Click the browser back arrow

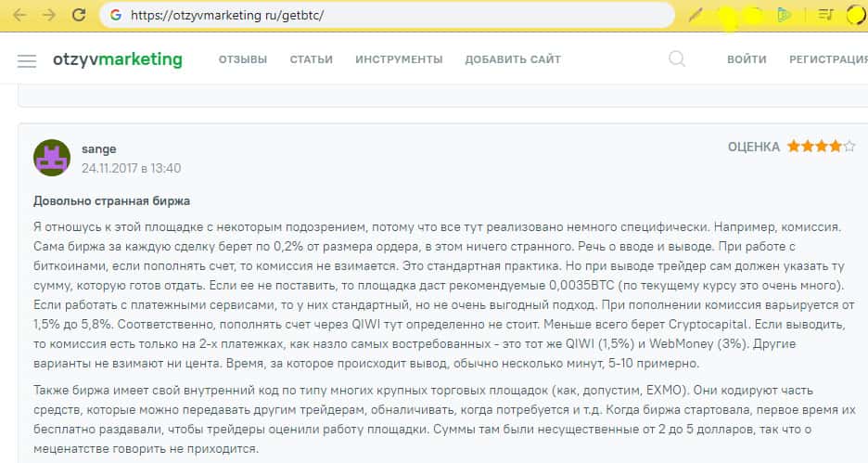(19, 16)
